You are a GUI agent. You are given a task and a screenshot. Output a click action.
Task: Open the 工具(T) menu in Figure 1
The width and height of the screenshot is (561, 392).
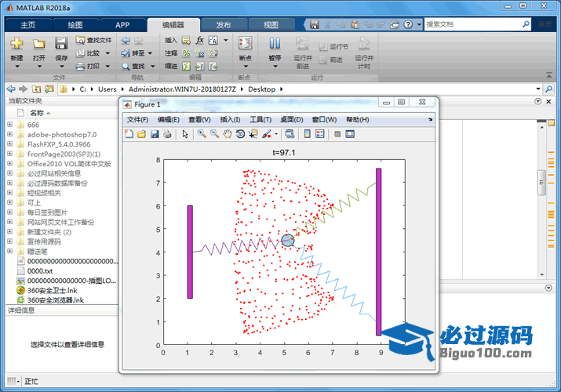260,119
